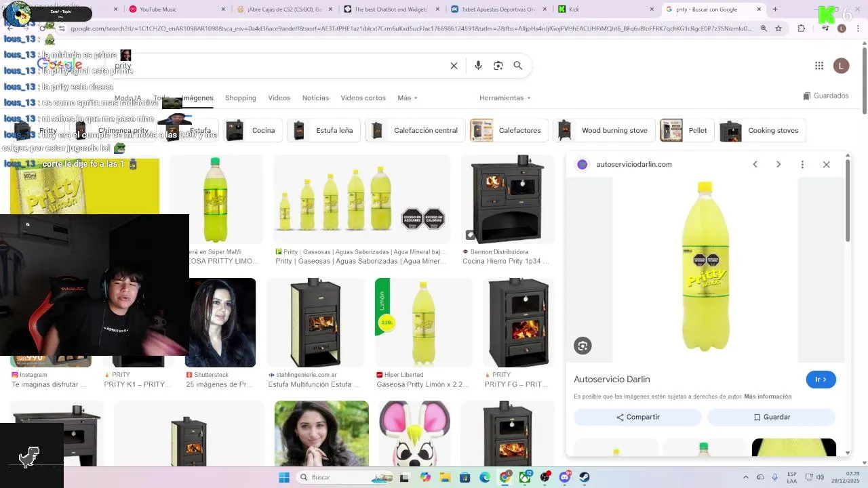Open the Hiper Libertad Gaseosa Pritty image
Image resolution: width=868 pixels, height=488 pixels.
(x=423, y=323)
